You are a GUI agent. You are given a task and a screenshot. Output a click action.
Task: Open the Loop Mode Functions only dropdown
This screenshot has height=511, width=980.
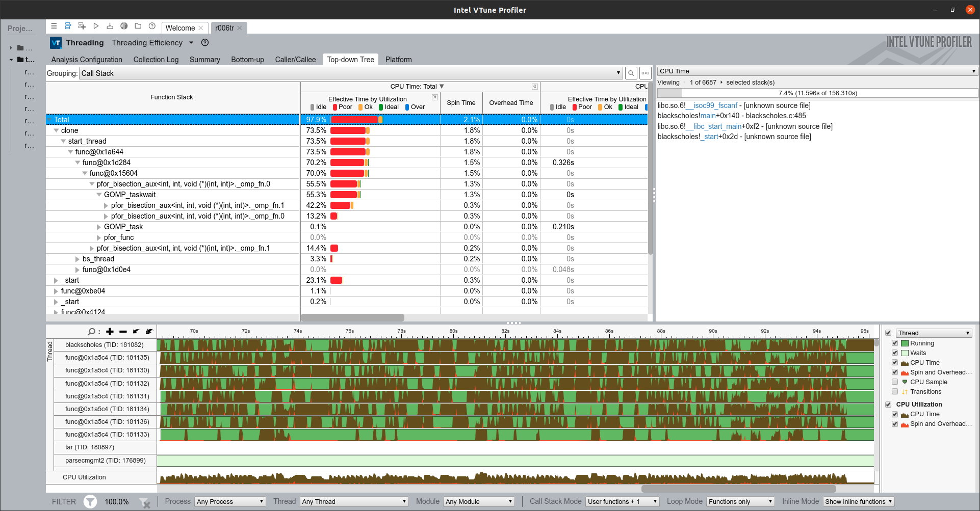coord(741,502)
